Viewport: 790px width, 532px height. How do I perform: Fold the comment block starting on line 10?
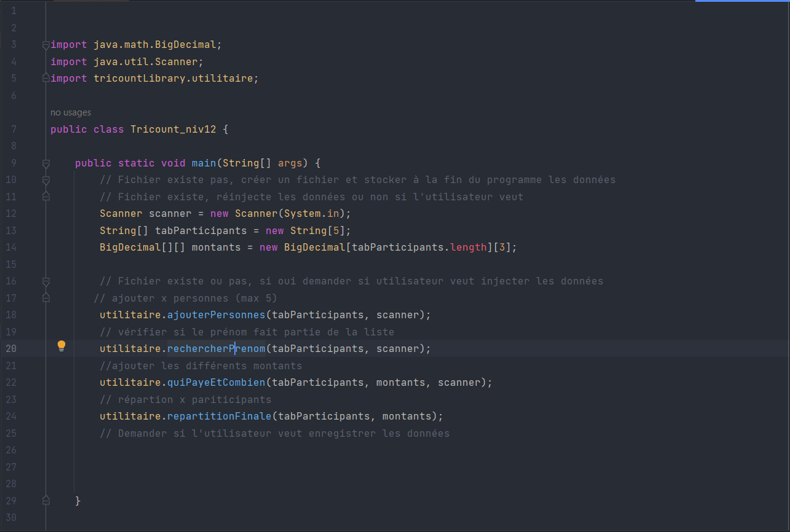[45, 181]
